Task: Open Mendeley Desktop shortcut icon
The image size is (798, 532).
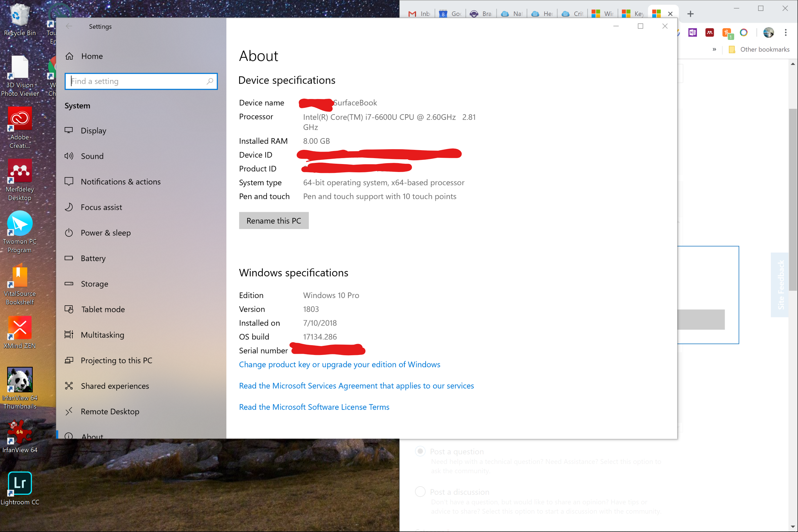Action: (x=20, y=171)
